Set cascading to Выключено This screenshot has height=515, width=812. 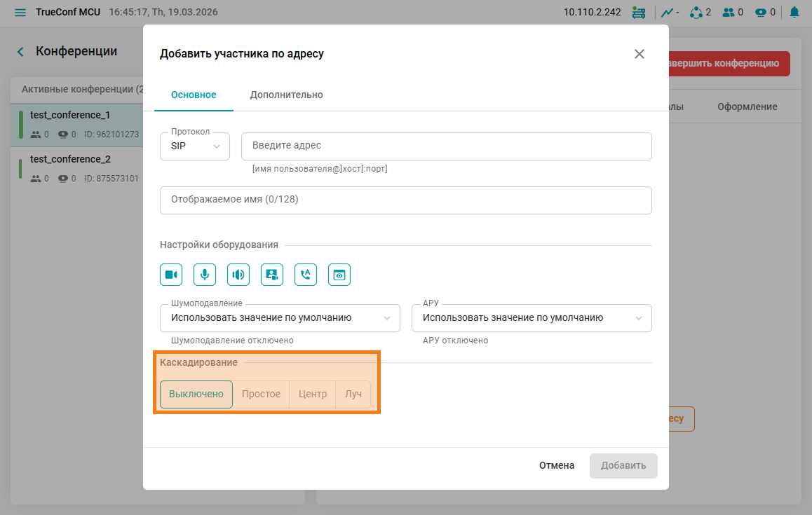[x=196, y=394]
